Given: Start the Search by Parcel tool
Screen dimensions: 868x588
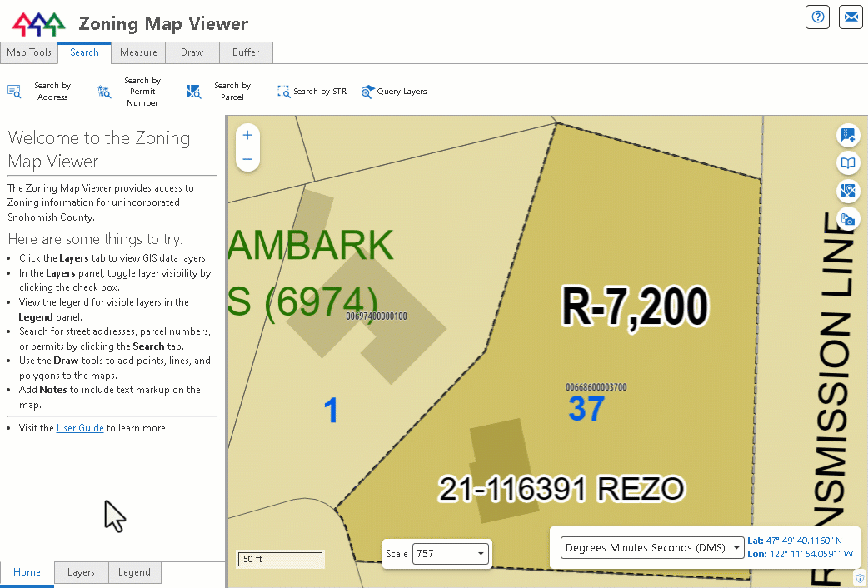Looking at the screenshot, I should pos(219,92).
